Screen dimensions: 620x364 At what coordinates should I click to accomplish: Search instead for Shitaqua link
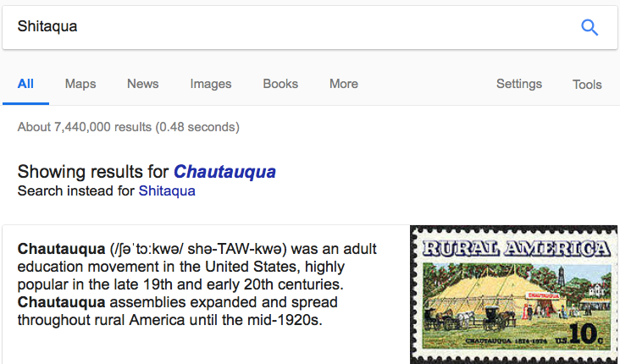[x=167, y=191]
